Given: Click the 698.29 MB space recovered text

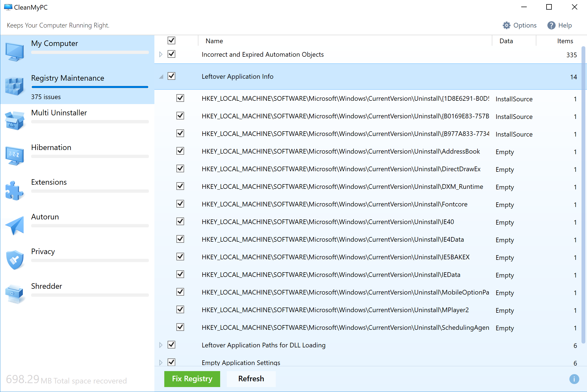Looking at the screenshot, I should [66, 380].
